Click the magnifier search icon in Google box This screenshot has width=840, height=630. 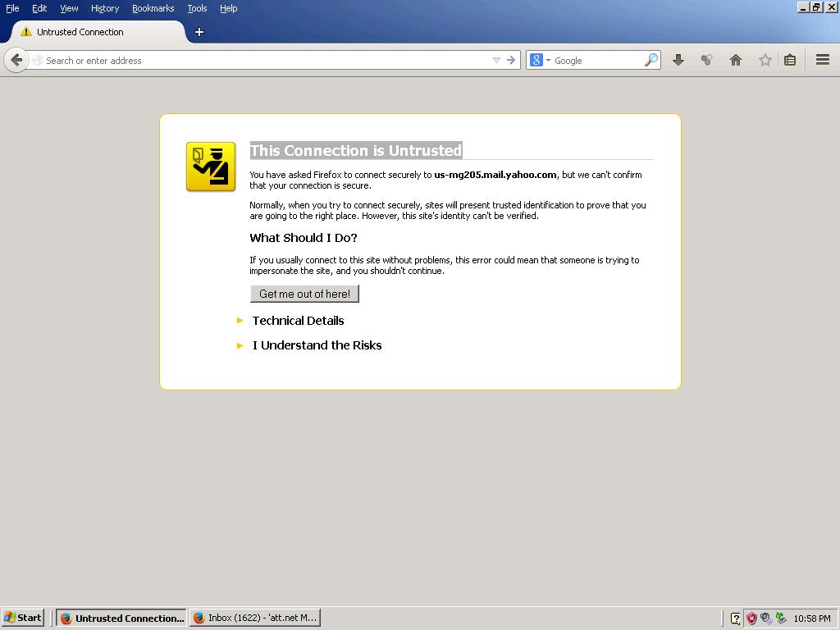651,60
